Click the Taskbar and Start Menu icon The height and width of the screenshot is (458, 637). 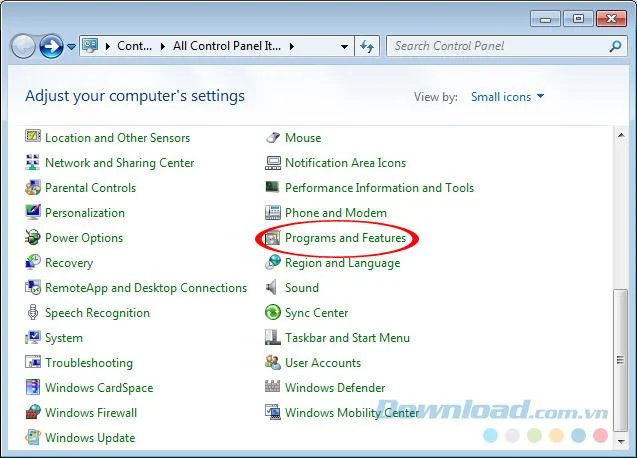tap(273, 337)
